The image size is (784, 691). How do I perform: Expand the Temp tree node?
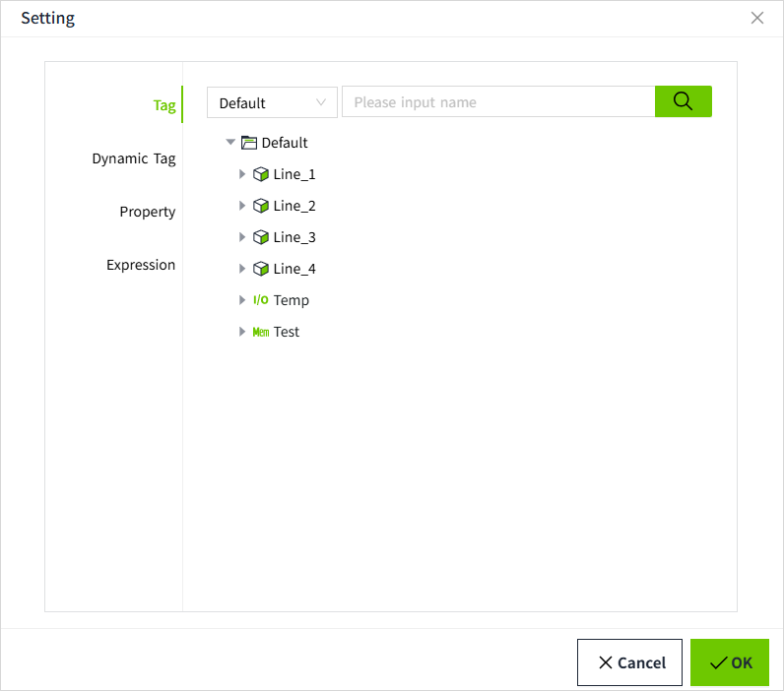tap(242, 300)
